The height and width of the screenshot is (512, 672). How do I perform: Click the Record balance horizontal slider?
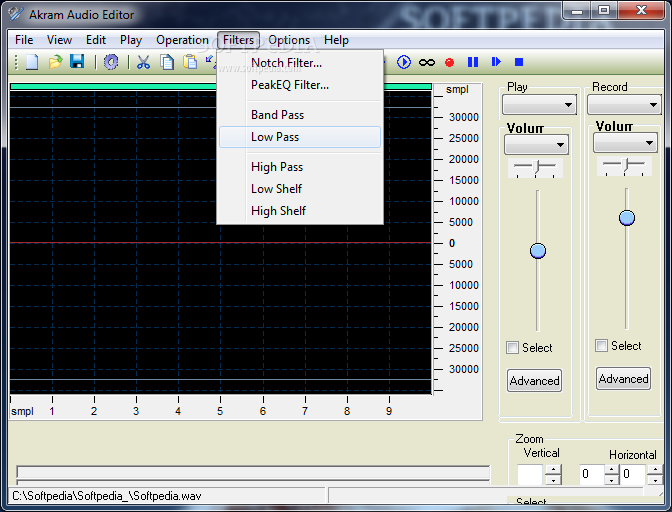[624, 165]
